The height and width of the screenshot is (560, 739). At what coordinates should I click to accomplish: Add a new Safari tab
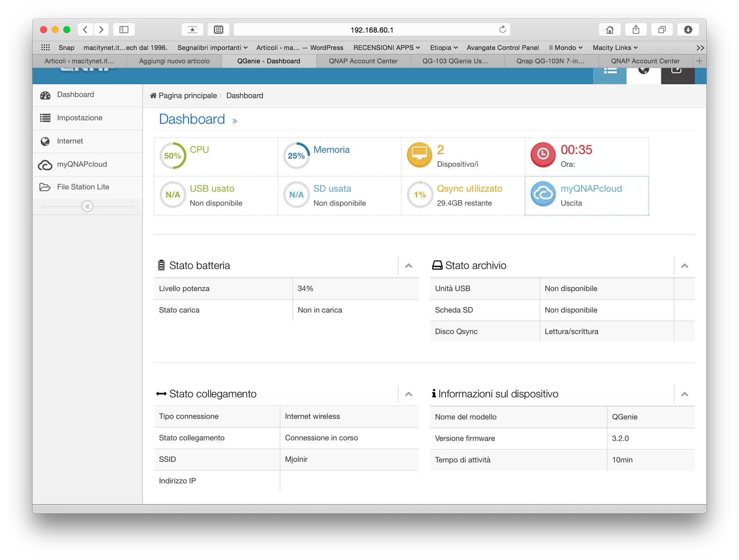pos(699,61)
